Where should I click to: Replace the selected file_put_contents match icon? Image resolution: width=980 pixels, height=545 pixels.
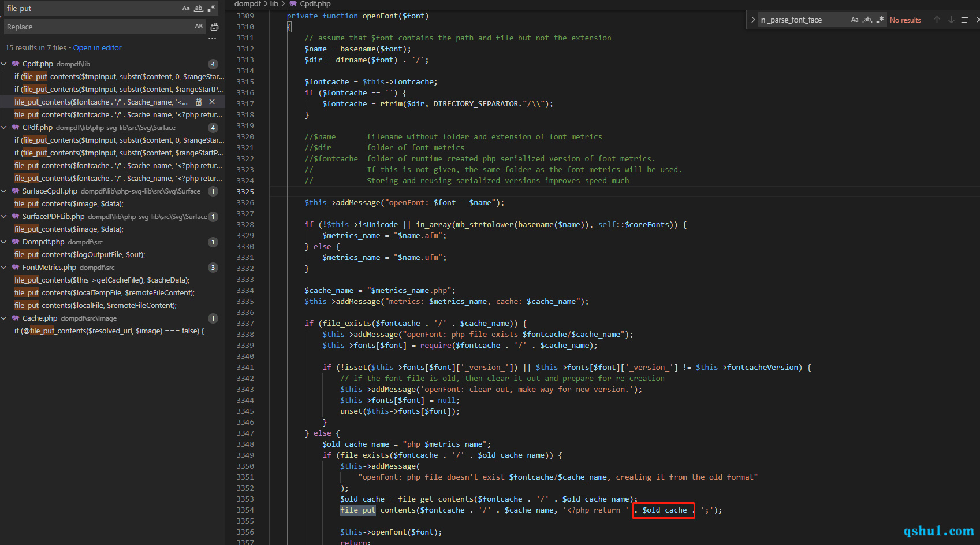click(x=199, y=102)
